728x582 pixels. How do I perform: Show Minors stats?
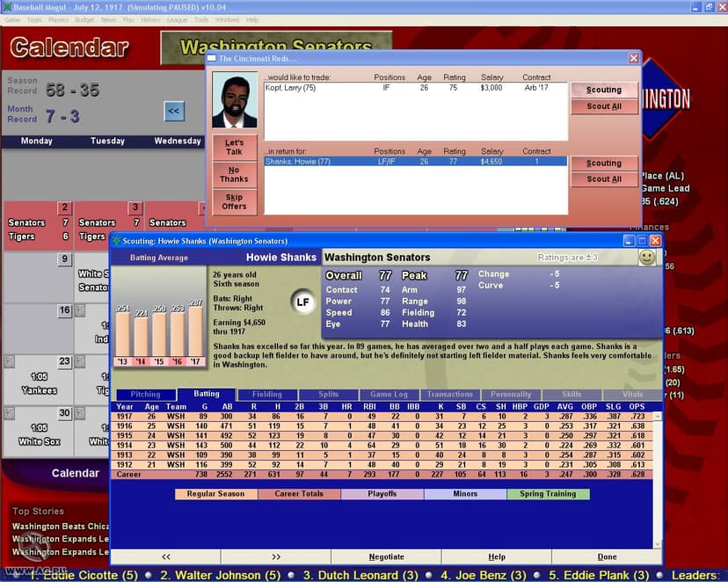pyautogui.click(x=465, y=494)
